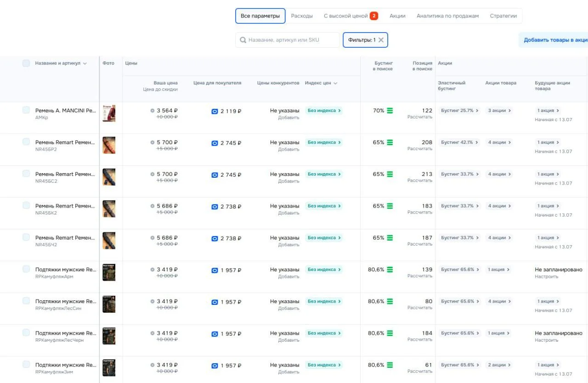588x383 pixels.
Task: Click "Добавить" competitor prices in the NR45БЧ2 row
Action: 288,245
